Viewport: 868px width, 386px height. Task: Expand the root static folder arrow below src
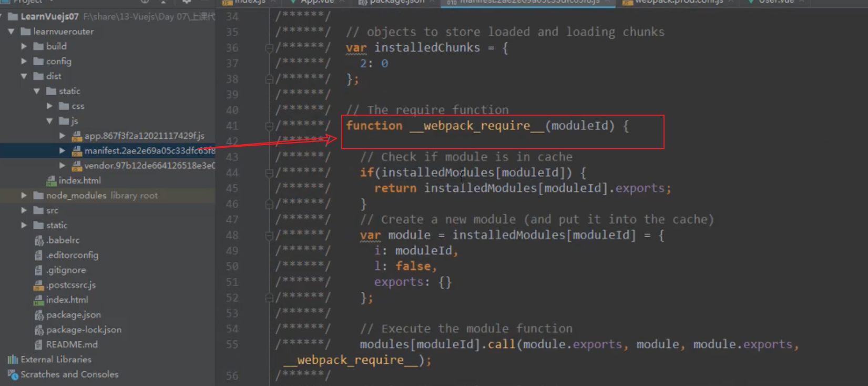(24, 226)
